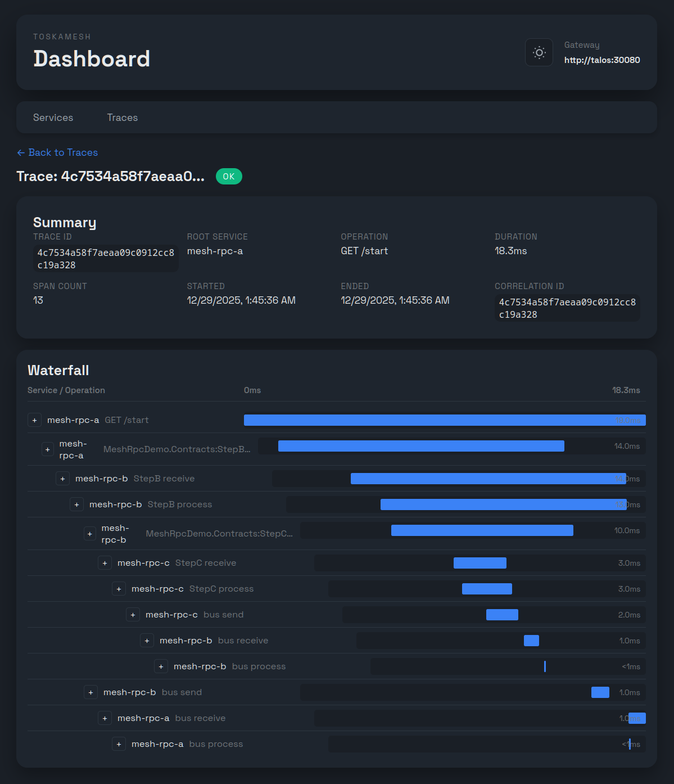Click the green OK status badge

229,177
